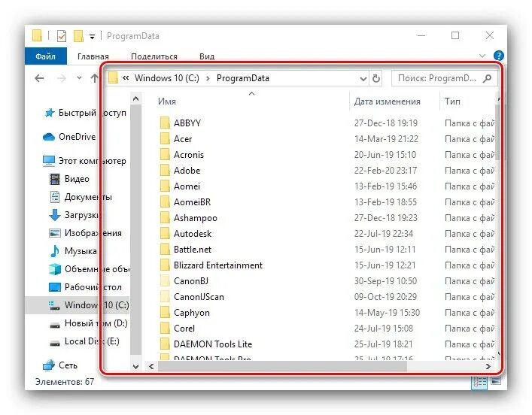Image resolution: width=532 pixels, height=415 pixels.
Task: Click the Properties checkmark icon in title bar
Action: 62,35
